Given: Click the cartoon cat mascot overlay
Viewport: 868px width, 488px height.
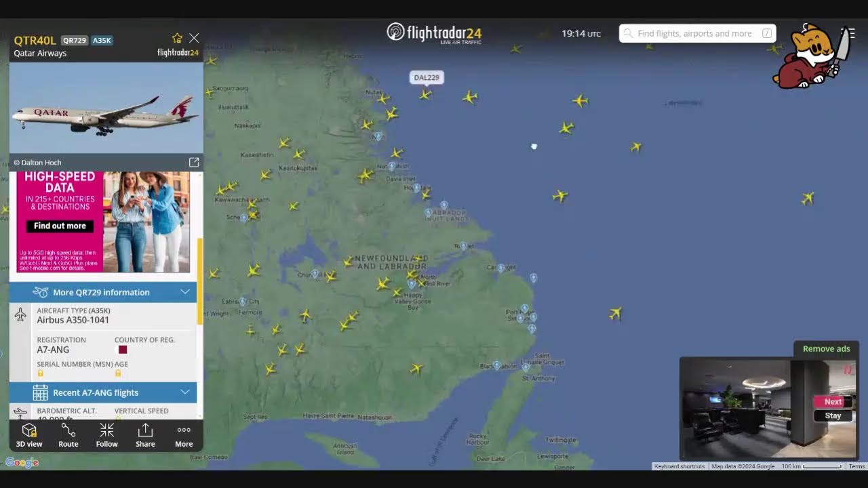Looking at the screenshot, I should point(810,56).
